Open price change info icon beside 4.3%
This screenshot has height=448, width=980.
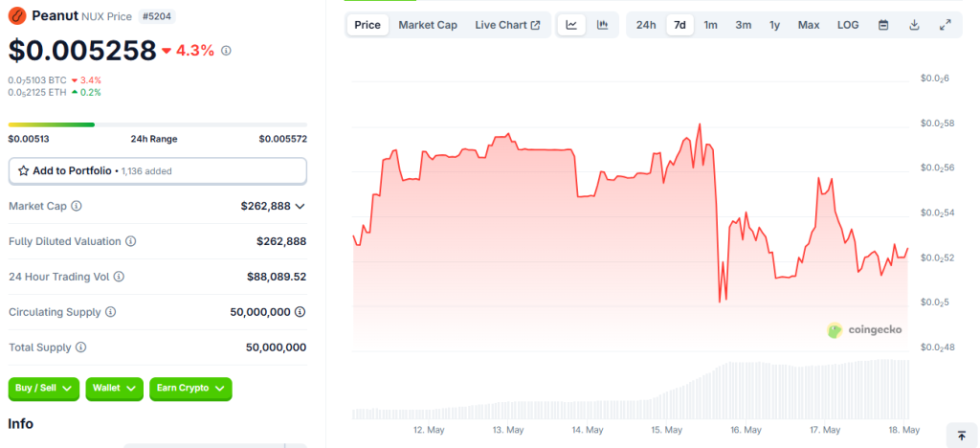coord(226,51)
